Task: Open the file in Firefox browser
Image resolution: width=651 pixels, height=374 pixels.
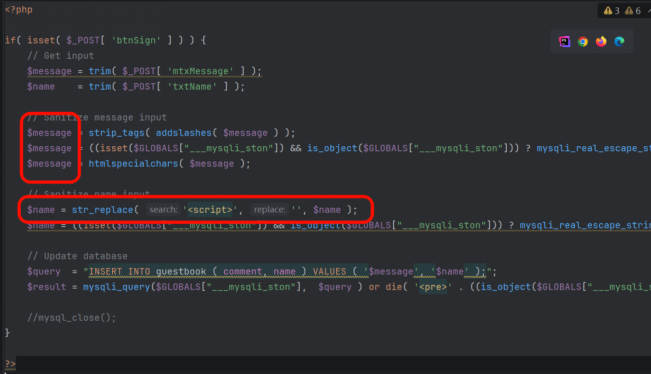Action: (601, 42)
